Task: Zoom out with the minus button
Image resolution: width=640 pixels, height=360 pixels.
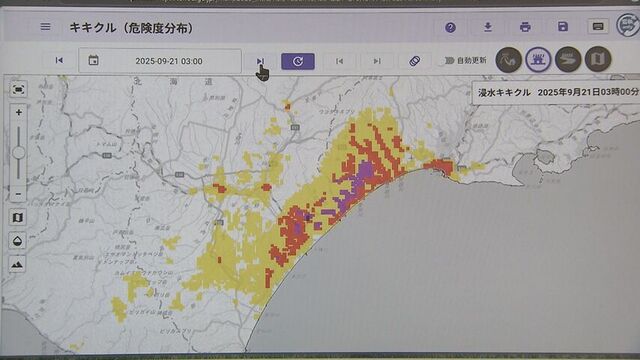Action: pos(18,193)
